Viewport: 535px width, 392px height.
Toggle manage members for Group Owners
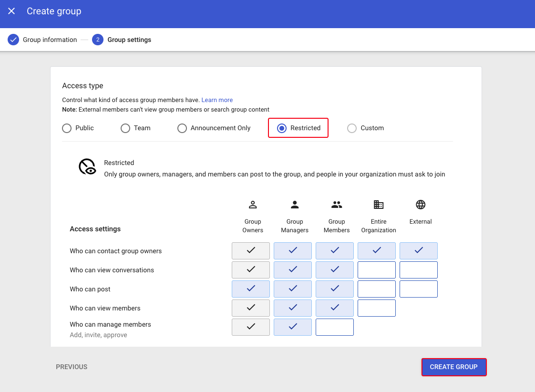(251, 327)
